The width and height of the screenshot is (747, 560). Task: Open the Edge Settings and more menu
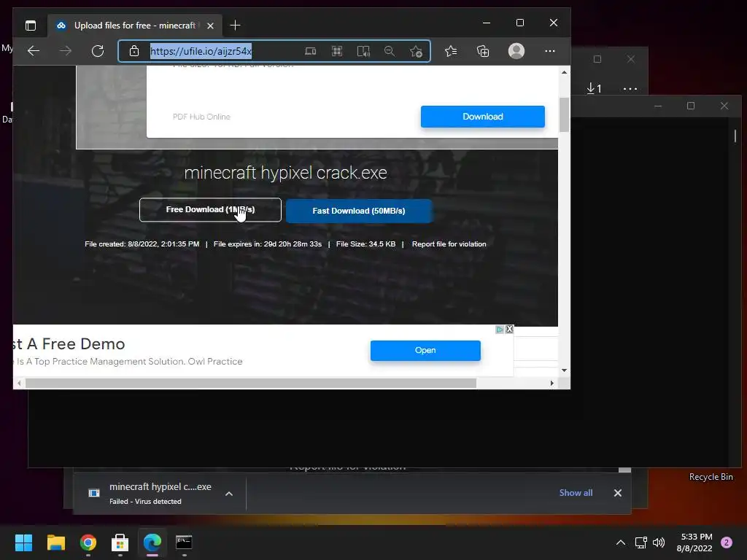click(x=550, y=51)
